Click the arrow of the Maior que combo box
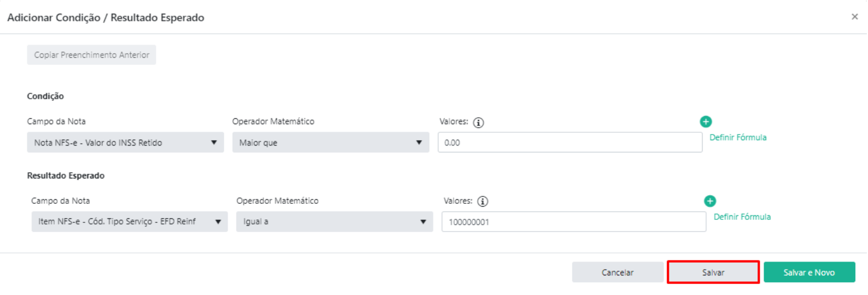 (x=419, y=143)
